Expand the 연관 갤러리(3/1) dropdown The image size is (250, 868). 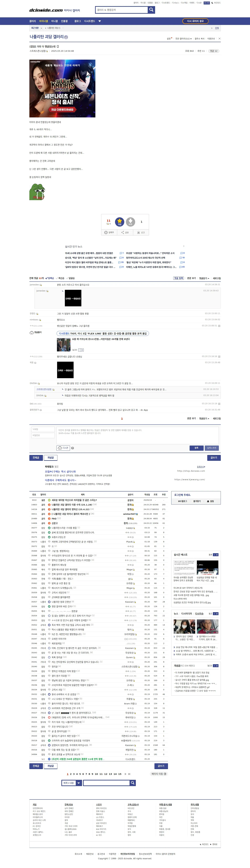pos(183,39)
